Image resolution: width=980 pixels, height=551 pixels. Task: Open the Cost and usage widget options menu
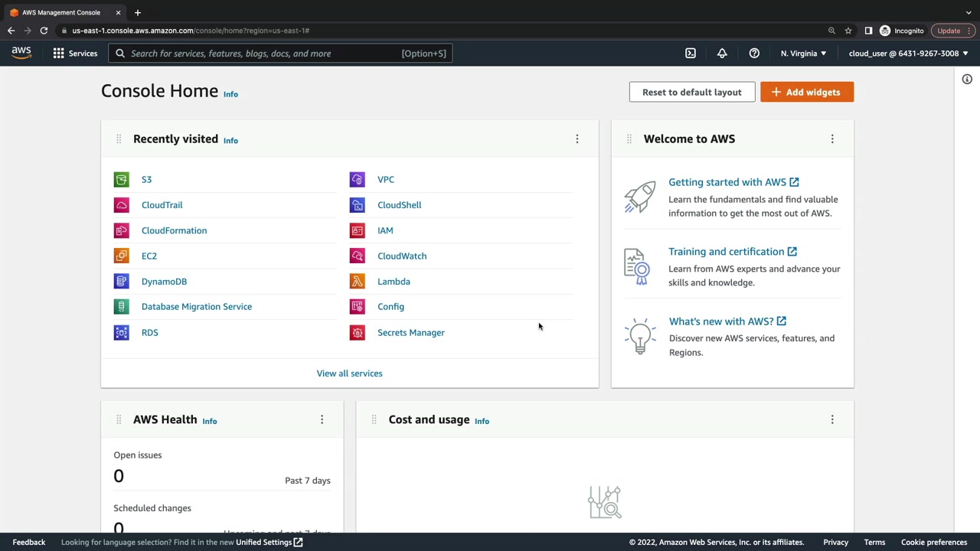tap(832, 419)
